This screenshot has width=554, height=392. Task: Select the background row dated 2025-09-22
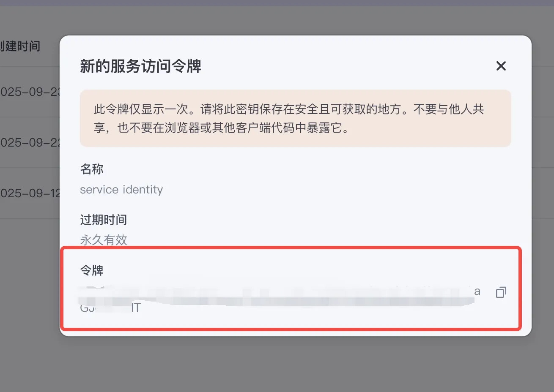click(30, 143)
